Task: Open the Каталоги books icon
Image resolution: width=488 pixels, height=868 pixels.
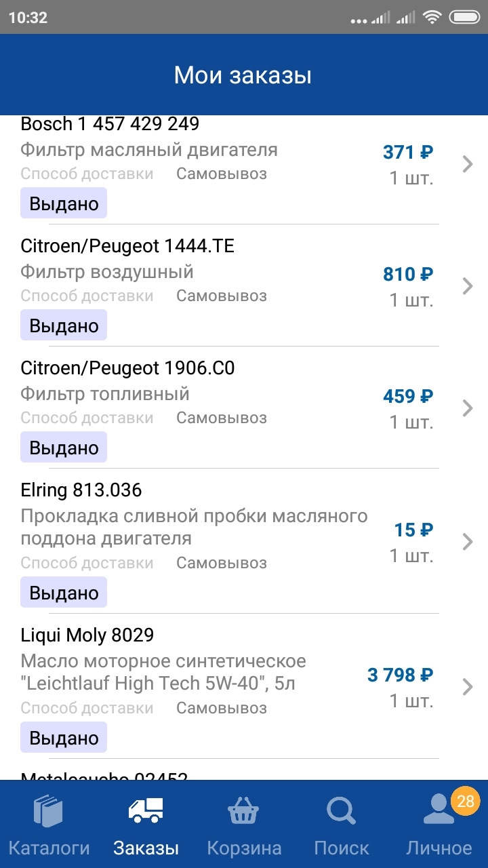Action: [x=48, y=812]
